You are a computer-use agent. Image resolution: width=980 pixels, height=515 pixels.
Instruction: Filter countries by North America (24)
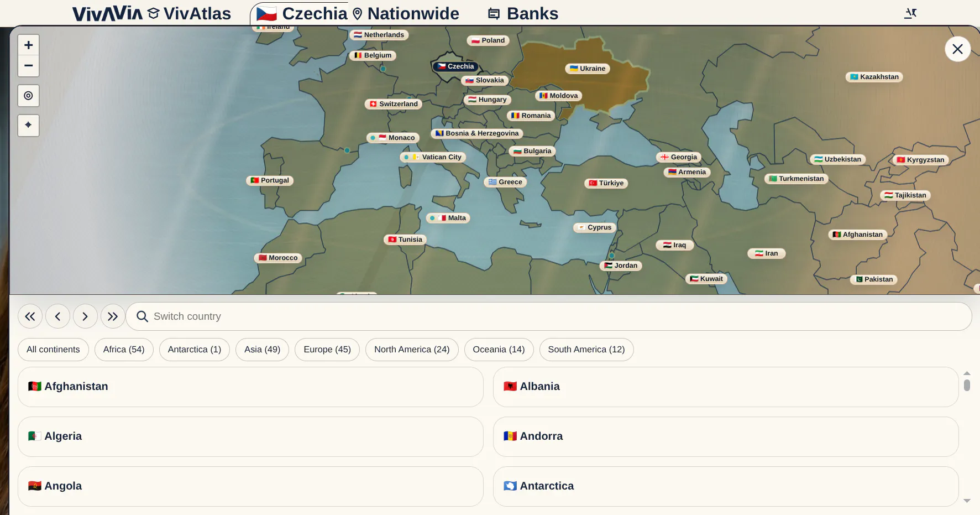(412, 350)
